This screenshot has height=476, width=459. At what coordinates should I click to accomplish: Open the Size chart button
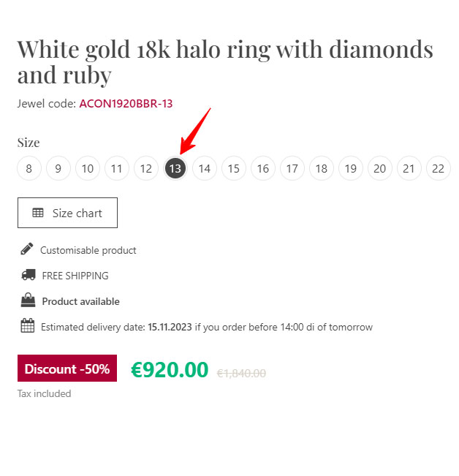point(67,213)
